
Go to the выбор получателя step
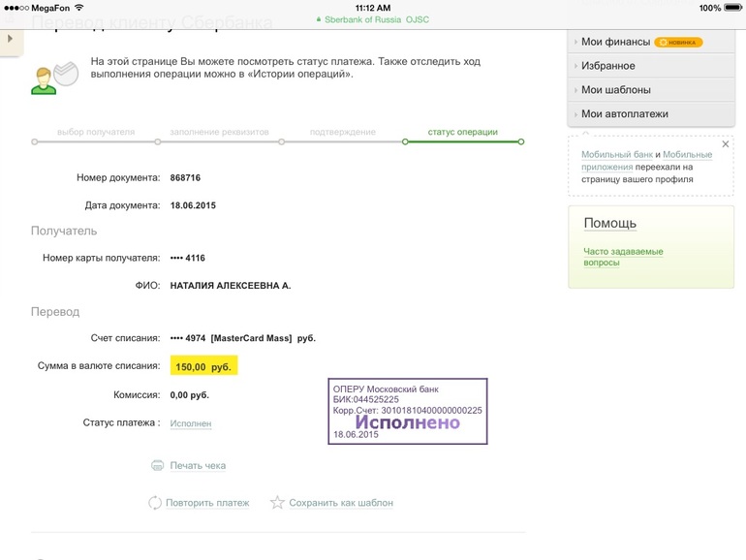[x=96, y=132]
